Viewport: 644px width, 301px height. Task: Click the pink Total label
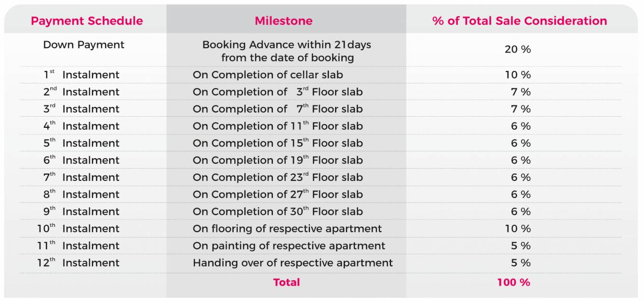pyautogui.click(x=286, y=282)
